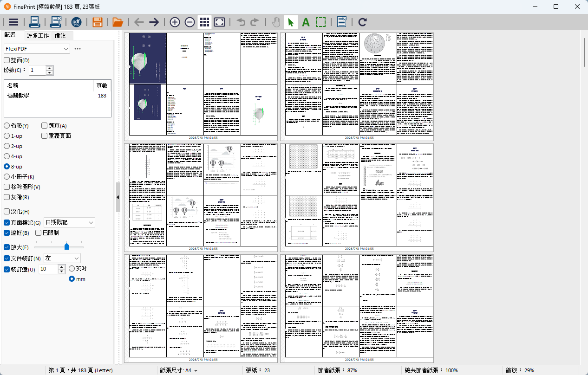
Task: Check the 重覆頁面 checkbox
Action: coord(44,136)
